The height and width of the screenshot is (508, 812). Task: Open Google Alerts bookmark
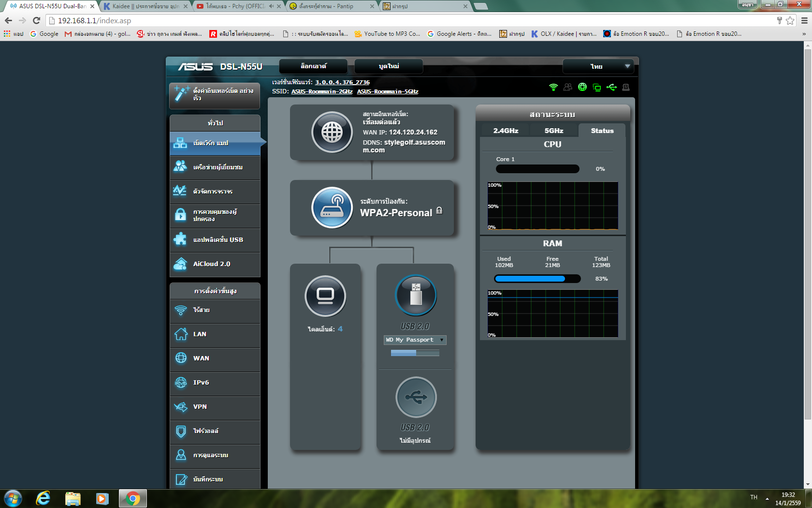pos(459,34)
